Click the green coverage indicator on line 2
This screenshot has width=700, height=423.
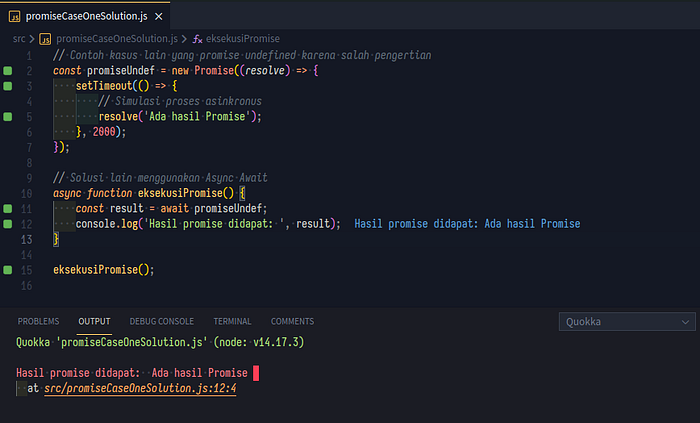tap(8, 70)
